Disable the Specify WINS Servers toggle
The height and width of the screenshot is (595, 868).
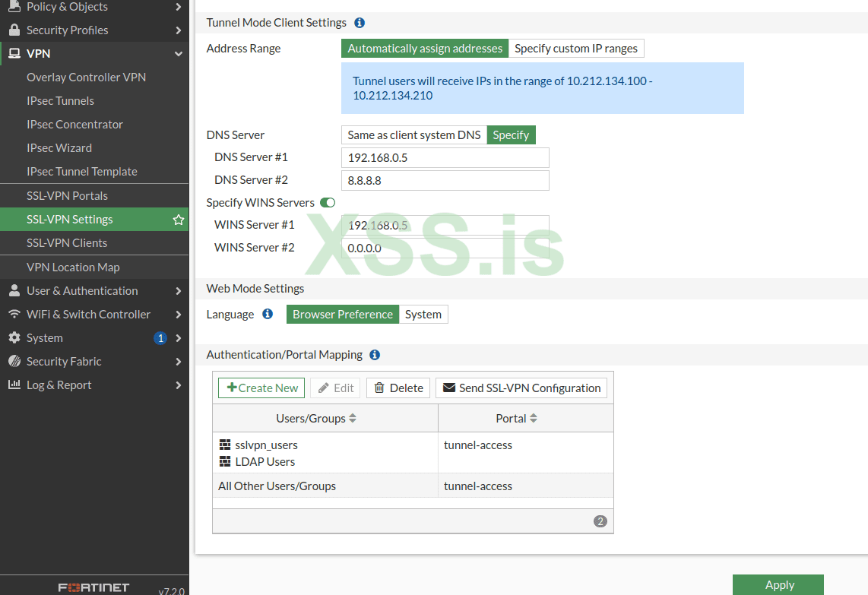tap(328, 203)
